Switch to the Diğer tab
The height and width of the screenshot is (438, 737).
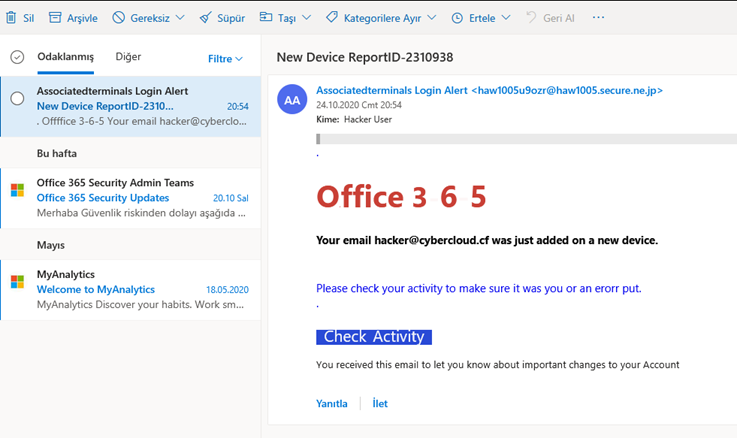tap(128, 57)
